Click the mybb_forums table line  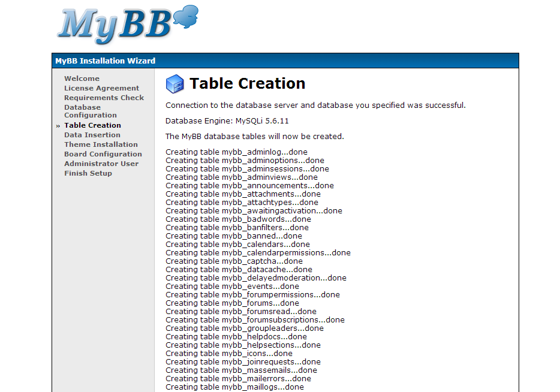click(x=233, y=303)
